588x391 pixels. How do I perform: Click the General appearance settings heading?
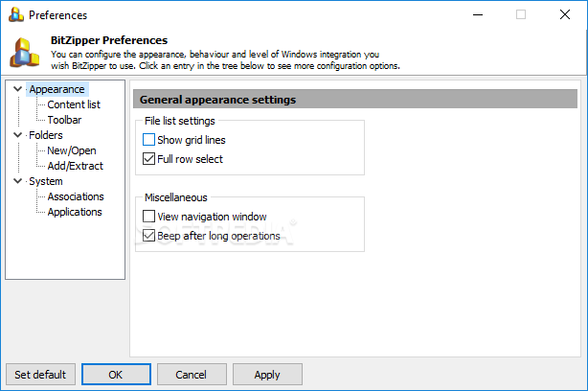coord(218,100)
